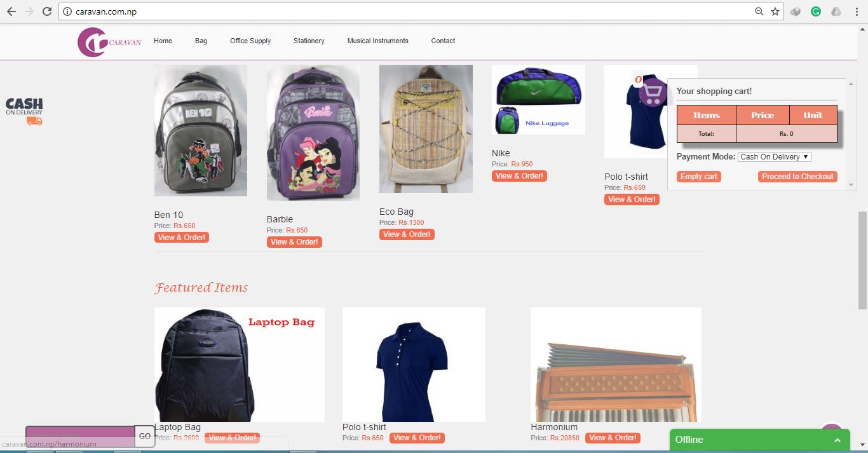Viewport: 868px width, 453px height.
Task: Open the Payment Mode dropdown
Action: coord(775,157)
